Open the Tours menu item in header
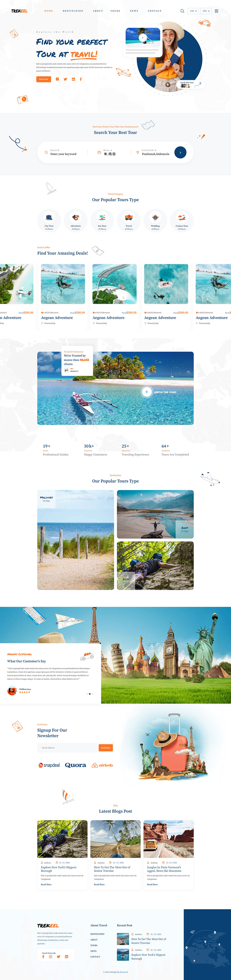Viewport: 231px width, 980px height. pos(115,11)
